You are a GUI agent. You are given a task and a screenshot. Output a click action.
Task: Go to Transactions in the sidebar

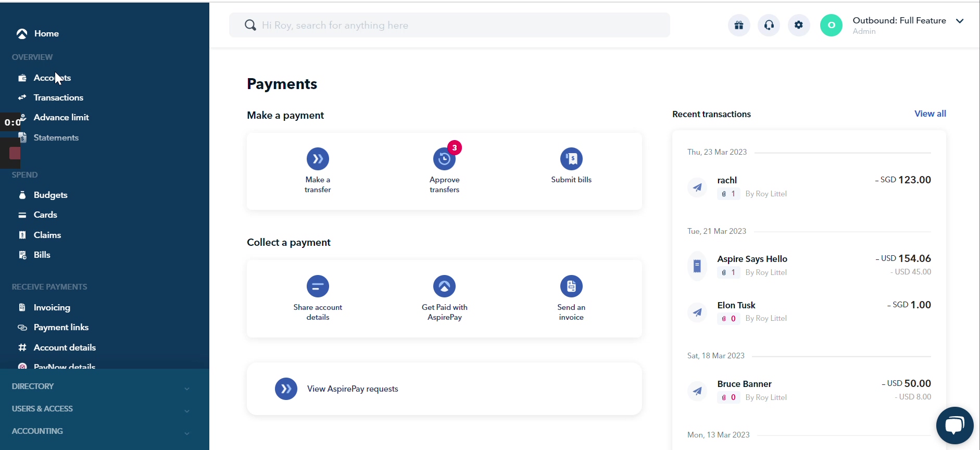click(x=58, y=97)
